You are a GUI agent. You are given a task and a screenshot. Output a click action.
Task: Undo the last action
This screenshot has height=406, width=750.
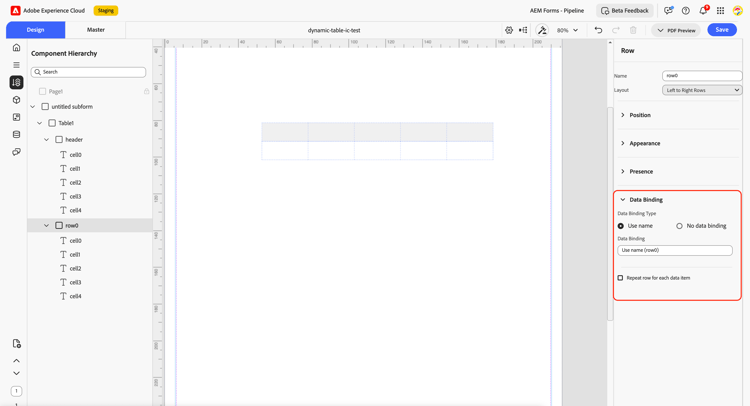598,30
